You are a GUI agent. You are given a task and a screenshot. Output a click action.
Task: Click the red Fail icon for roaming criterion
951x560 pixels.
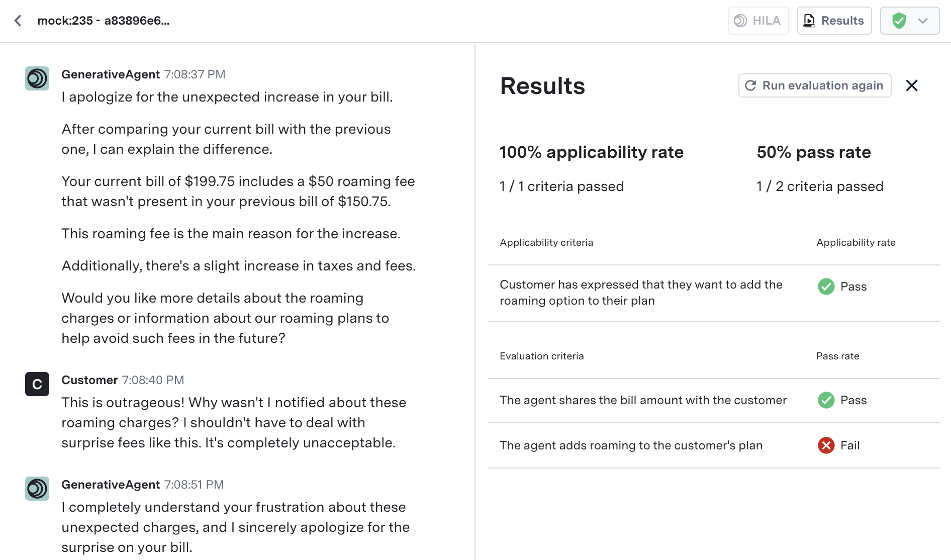(x=826, y=445)
